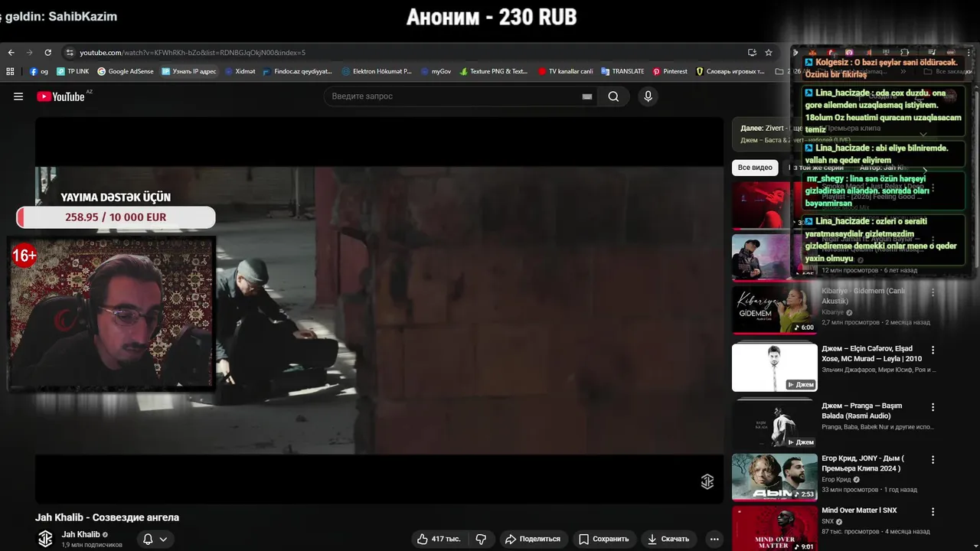Open the myGov bookmark
Viewport: 980px width, 551px height.
tap(436, 71)
